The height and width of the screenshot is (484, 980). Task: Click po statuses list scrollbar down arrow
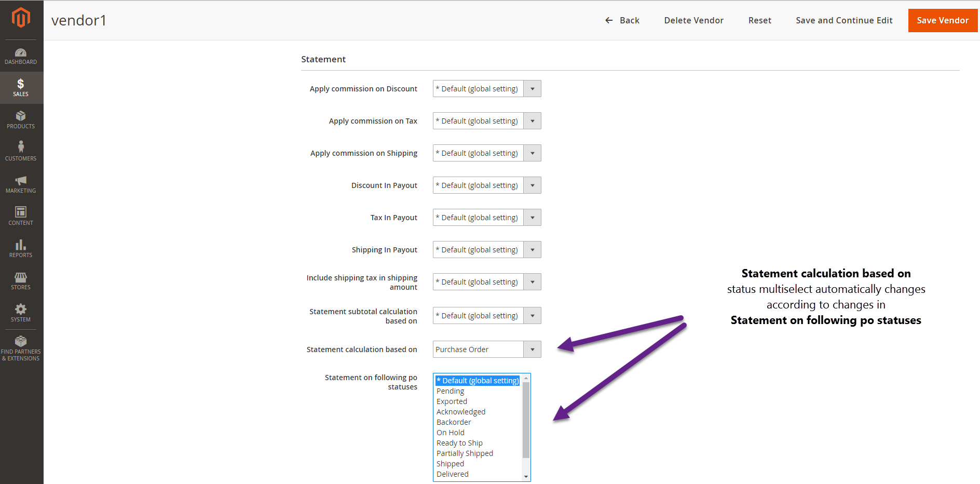[526, 476]
